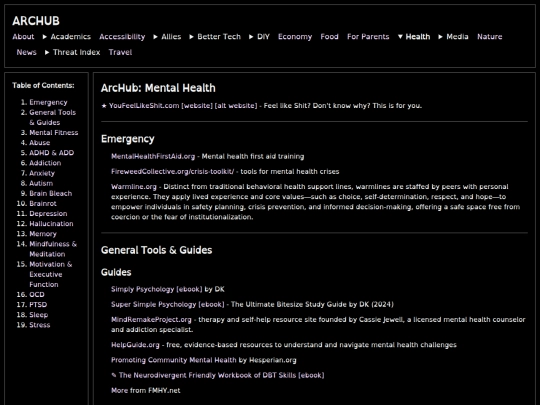
Task: Expand the Academics menu
Action: coord(66,37)
